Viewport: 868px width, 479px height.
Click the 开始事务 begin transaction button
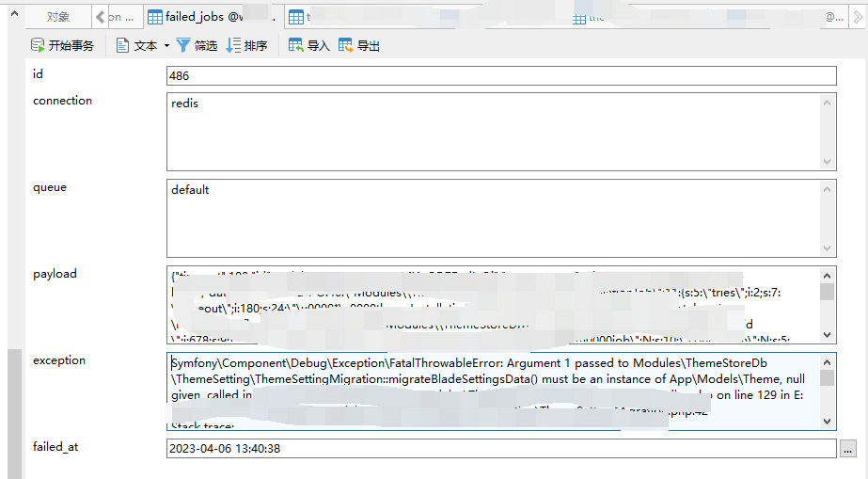(x=62, y=45)
